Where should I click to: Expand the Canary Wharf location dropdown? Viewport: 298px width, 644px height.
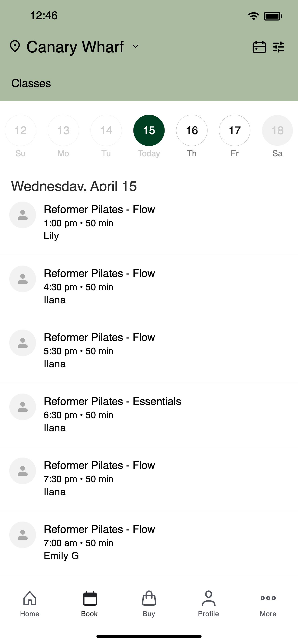(135, 46)
